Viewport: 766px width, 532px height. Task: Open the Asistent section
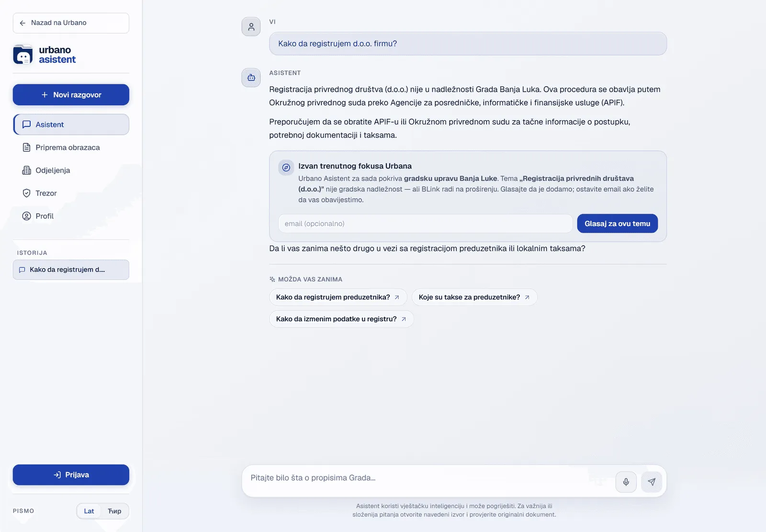[71, 125]
